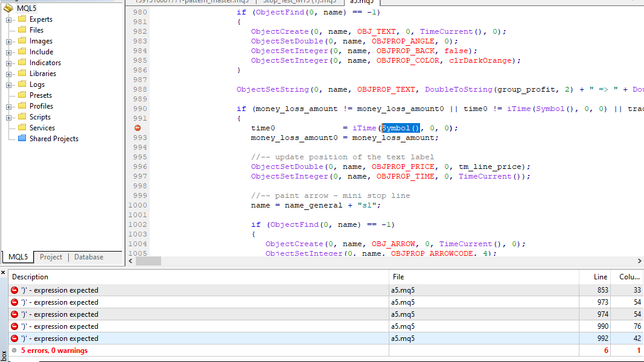Switch to the MQL5 navigator tab
This screenshot has height=362, width=644.
point(18,257)
